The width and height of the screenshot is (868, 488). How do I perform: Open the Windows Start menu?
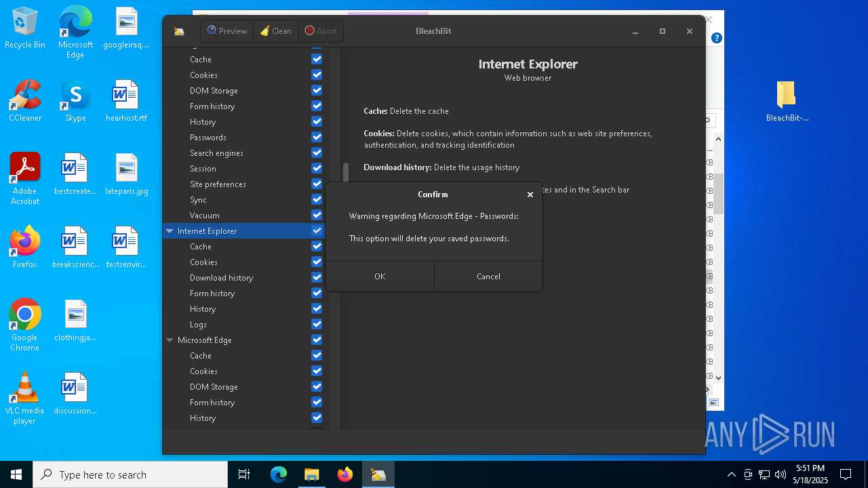point(16,474)
